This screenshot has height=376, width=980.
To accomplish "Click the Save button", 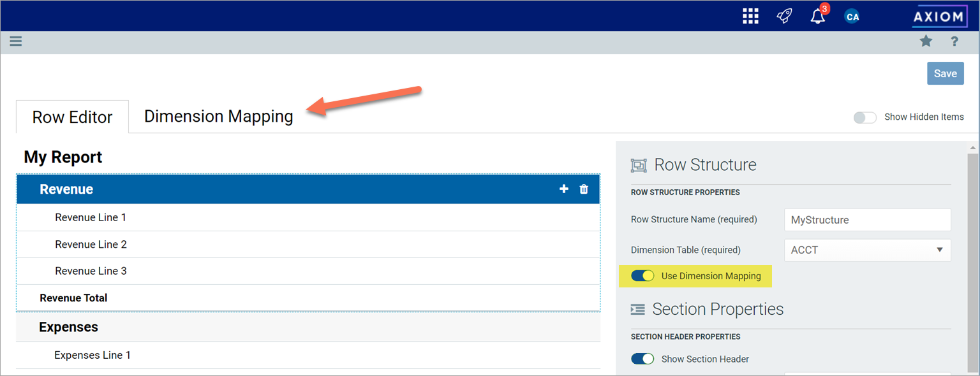I will click(945, 73).
